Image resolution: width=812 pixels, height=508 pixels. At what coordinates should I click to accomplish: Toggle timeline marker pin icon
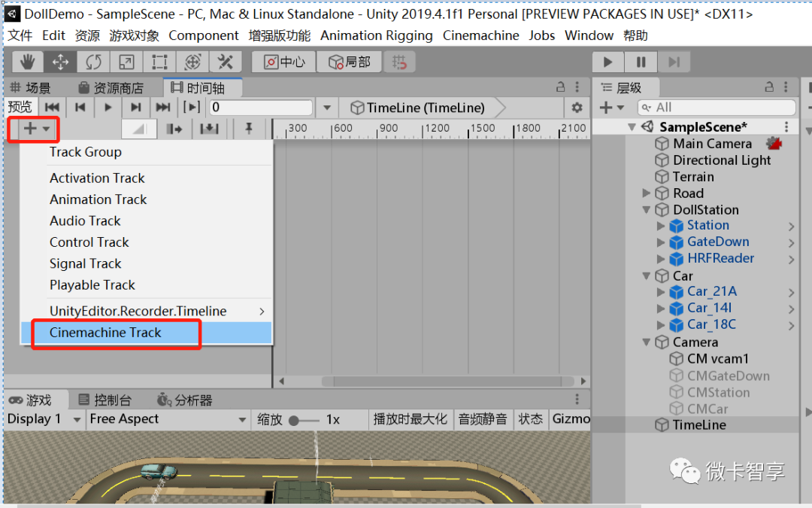tap(249, 129)
